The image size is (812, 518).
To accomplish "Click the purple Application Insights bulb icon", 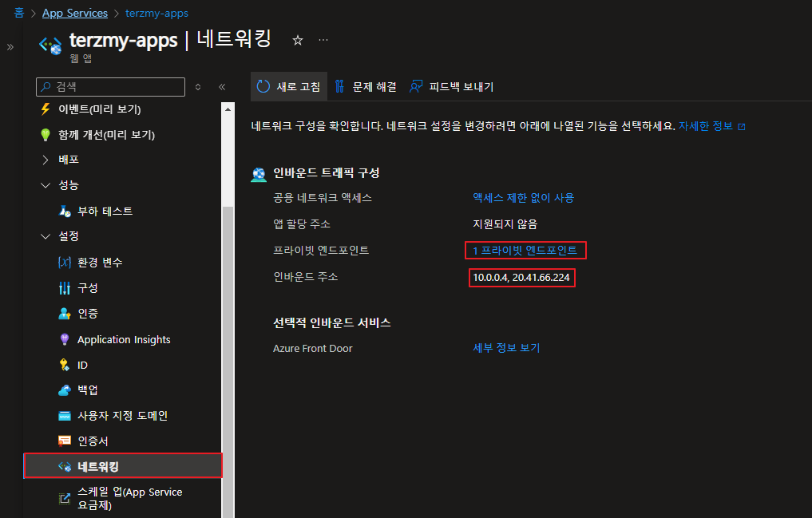I will [64, 339].
